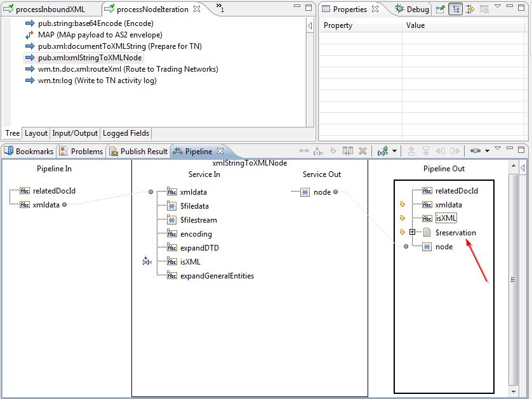Open the Problems tab
Screen dimensions: 532x399
point(81,151)
